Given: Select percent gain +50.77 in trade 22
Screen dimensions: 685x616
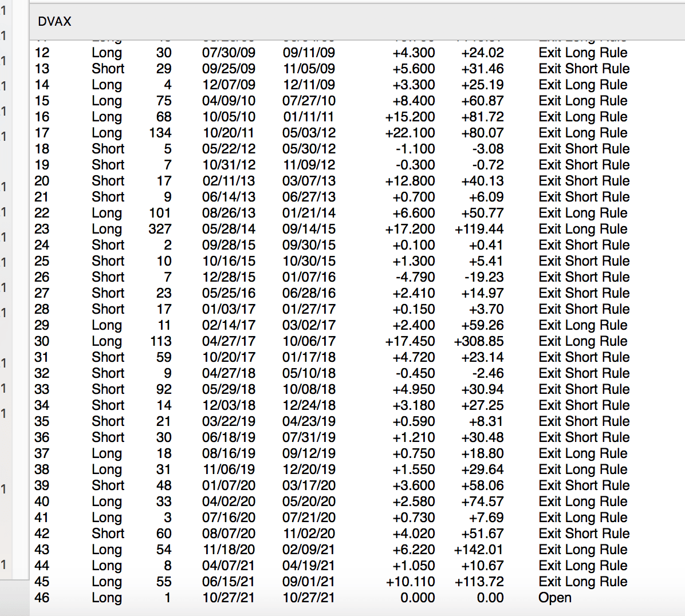Looking at the screenshot, I should coord(482,213).
